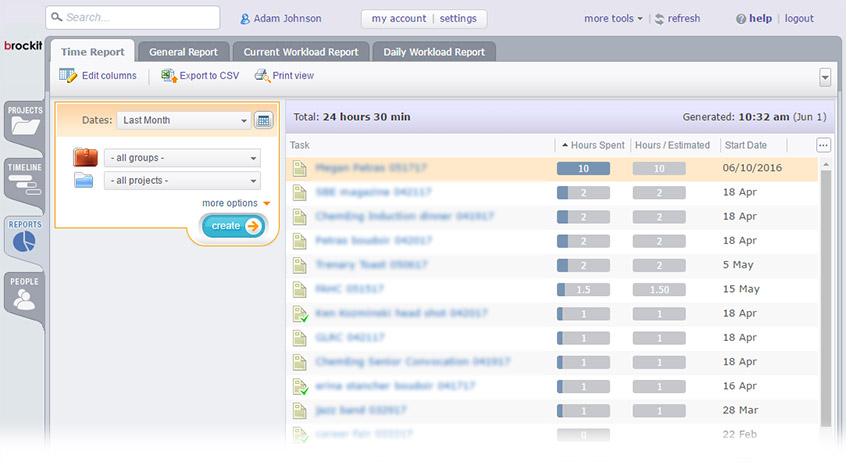Viewport: 846px width, 462px height.
Task: Click the Edit columns label
Action: coord(109,76)
